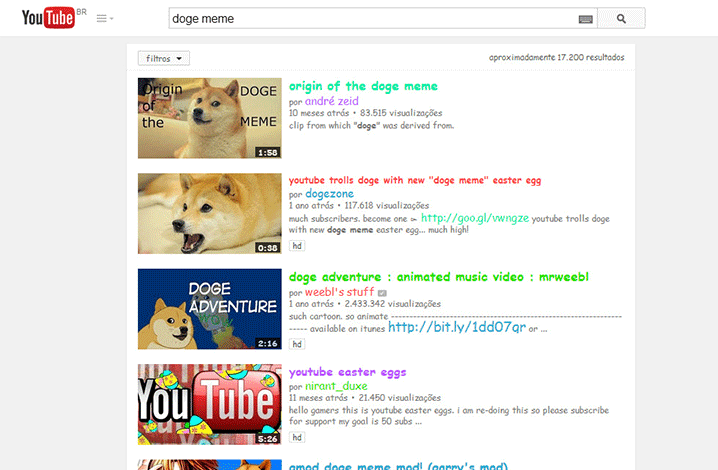Screen dimensions: 718x470
Task: Click hd badge under doge adventure
Action: tap(297, 344)
